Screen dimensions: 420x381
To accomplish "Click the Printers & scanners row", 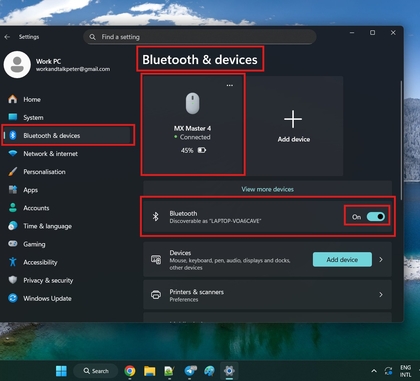I will 268,295.
